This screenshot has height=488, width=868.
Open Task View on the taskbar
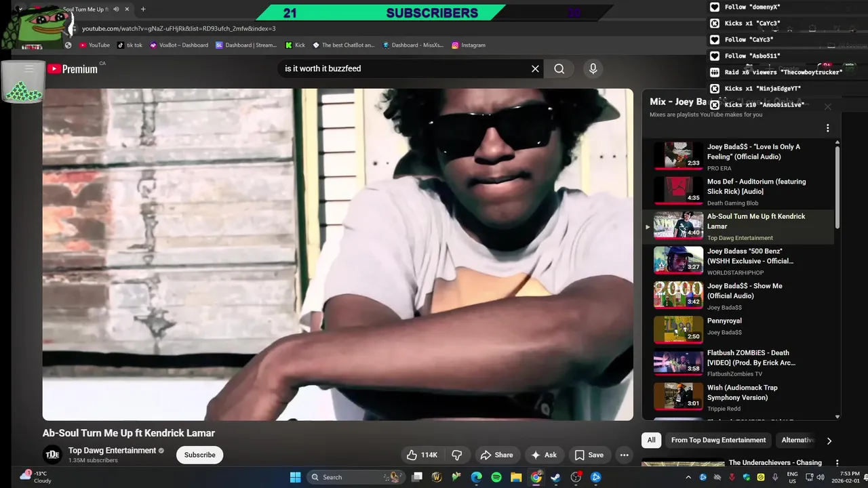click(x=417, y=477)
